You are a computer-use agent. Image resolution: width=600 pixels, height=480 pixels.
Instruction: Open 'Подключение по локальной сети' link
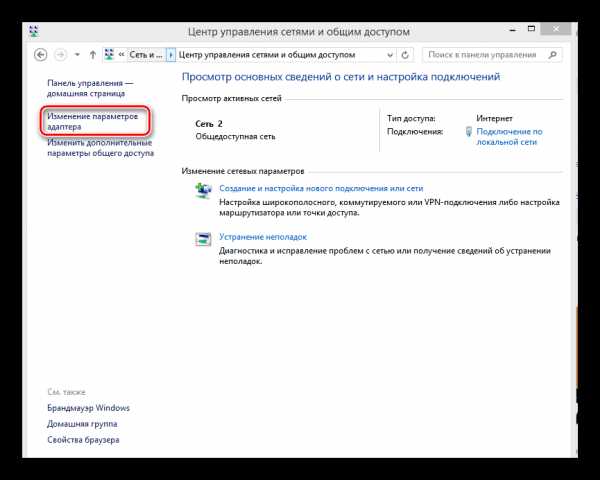509,137
